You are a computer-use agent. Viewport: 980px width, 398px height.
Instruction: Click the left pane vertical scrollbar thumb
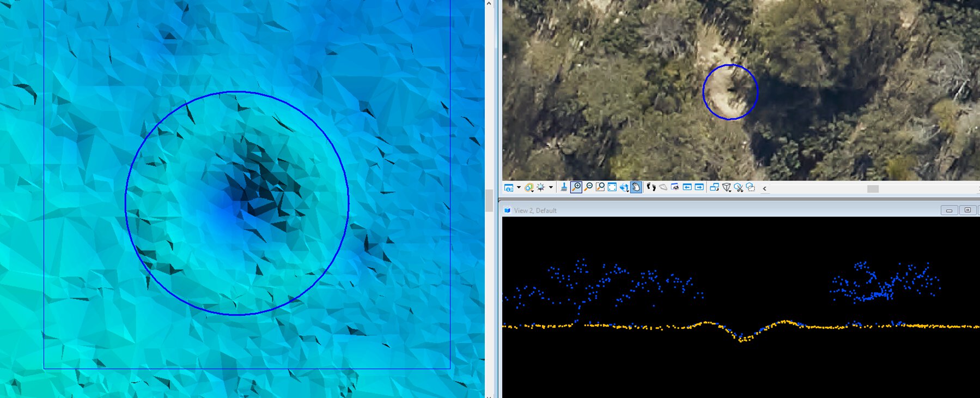click(x=489, y=201)
